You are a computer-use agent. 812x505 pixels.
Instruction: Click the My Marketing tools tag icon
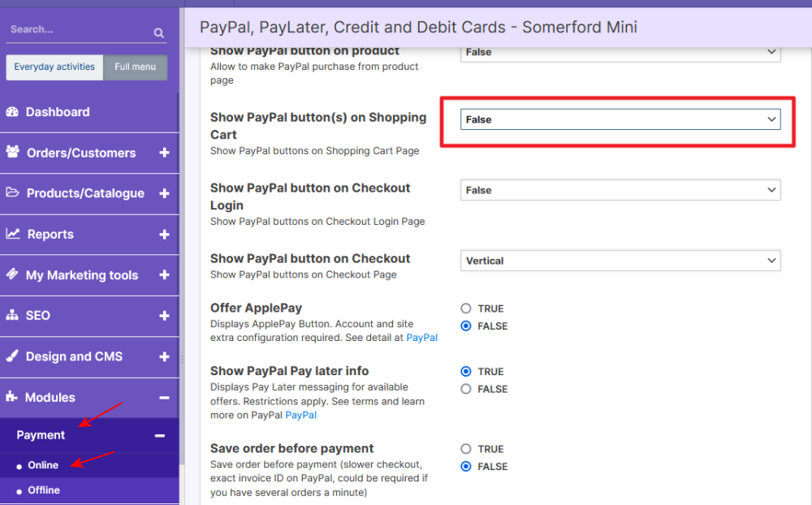click(x=12, y=274)
